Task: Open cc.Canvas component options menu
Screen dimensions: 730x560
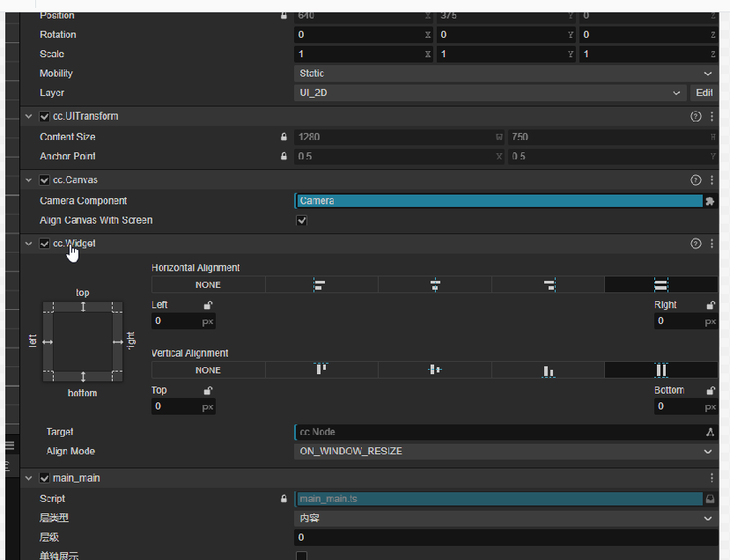Action: tap(712, 181)
